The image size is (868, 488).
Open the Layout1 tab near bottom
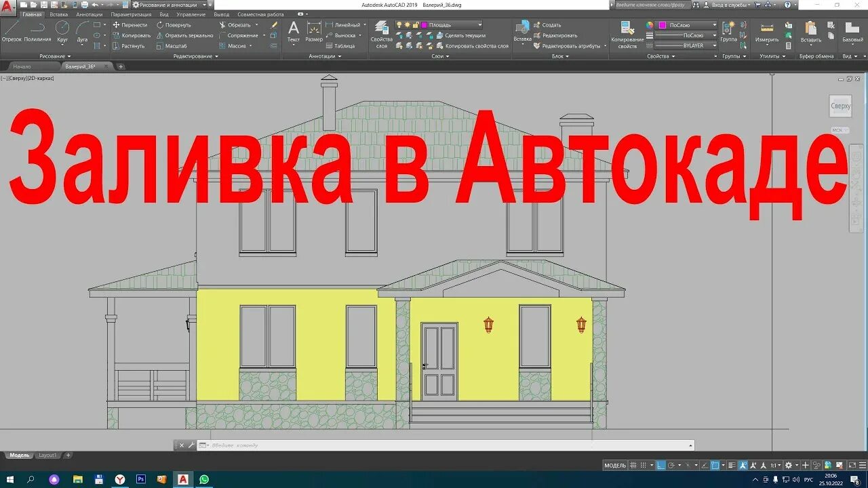pos(46,455)
